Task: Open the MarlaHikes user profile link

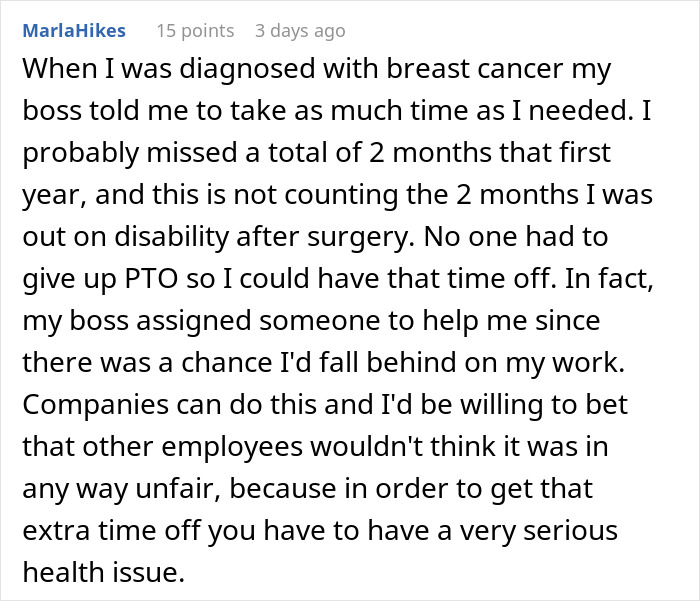Action: tap(74, 30)
